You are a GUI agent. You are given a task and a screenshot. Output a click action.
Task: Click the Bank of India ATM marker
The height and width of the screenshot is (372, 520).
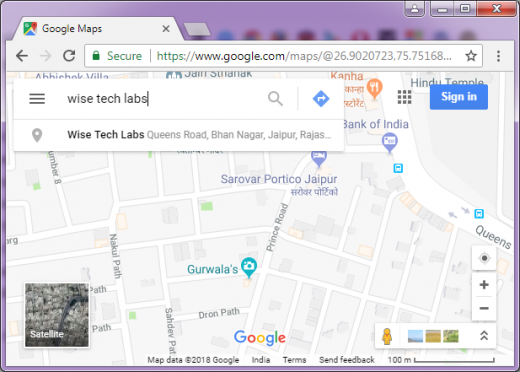[389, 142]
